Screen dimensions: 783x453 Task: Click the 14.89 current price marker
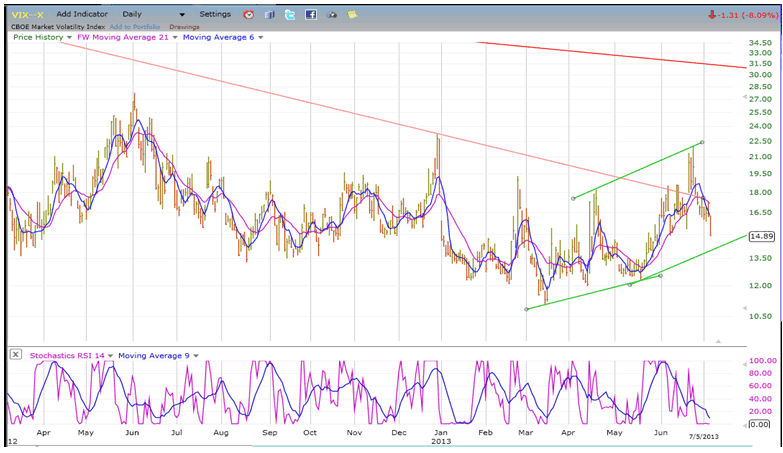762,236
